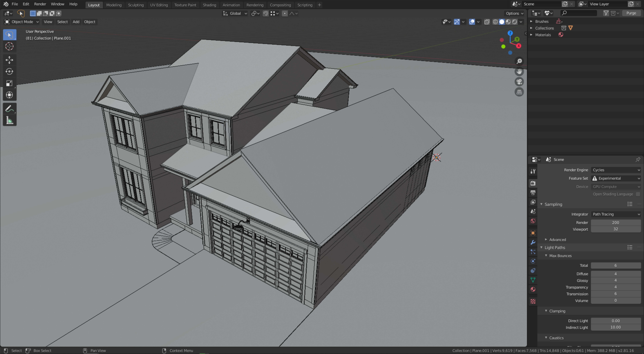Viewport: 644px width, 354px height.
Task: Add a new workspace with plus button
Action: point(319,5)
